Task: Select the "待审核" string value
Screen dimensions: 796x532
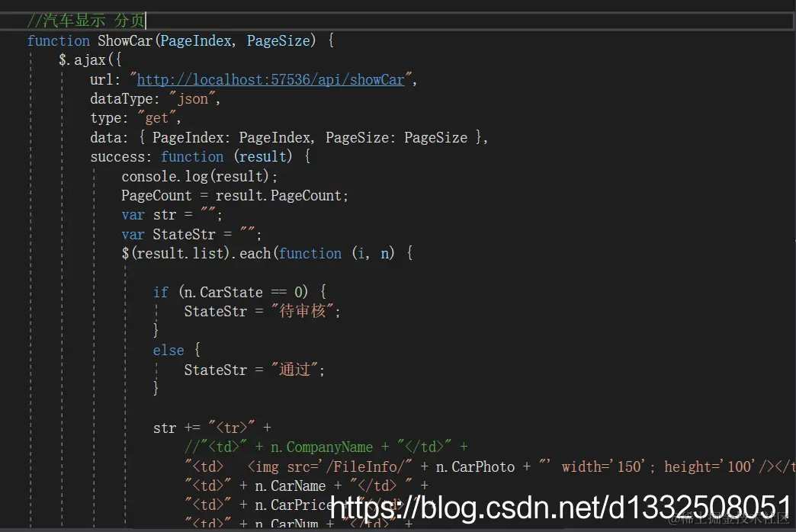Action: [x=303, y=311]
